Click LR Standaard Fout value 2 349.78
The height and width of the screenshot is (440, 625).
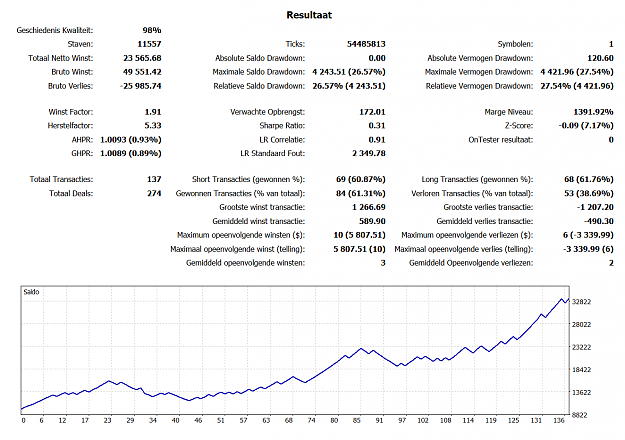[x=369, y=153]
